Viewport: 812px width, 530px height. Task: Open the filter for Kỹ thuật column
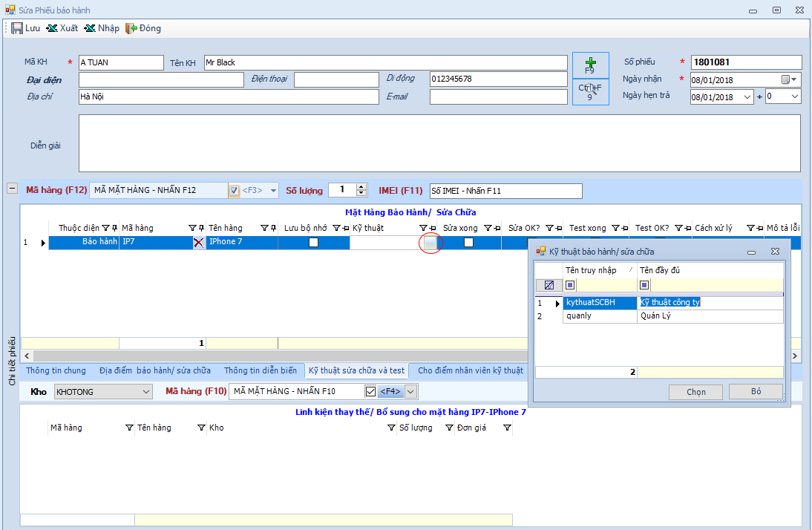click(x=423, y=228)
